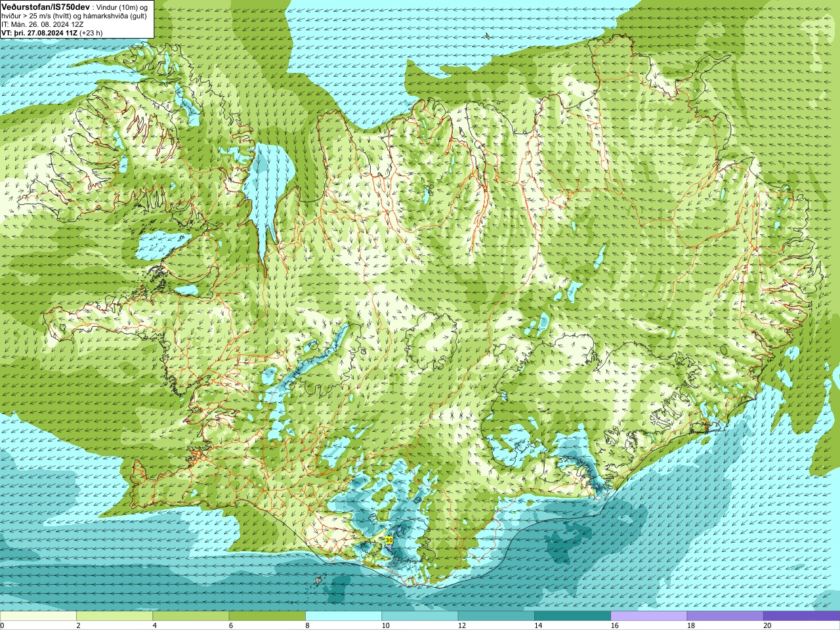
Task: Click the dark teal 14–16 legend swatch
Action: pos(572,616)
